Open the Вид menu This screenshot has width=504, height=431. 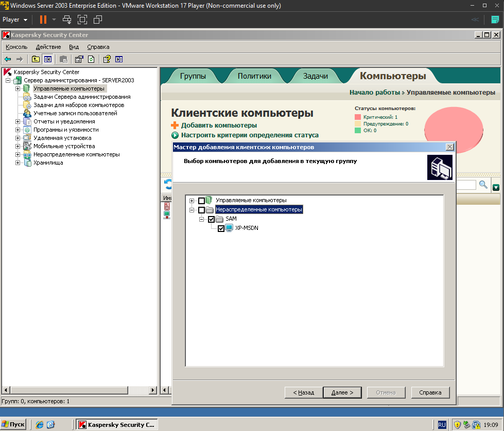pos(74,47)
